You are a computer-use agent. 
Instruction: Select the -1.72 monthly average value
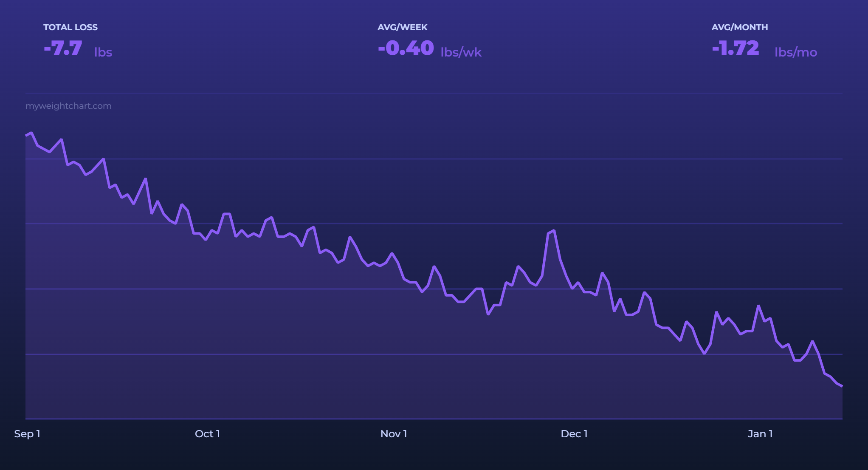pos(735,48)
